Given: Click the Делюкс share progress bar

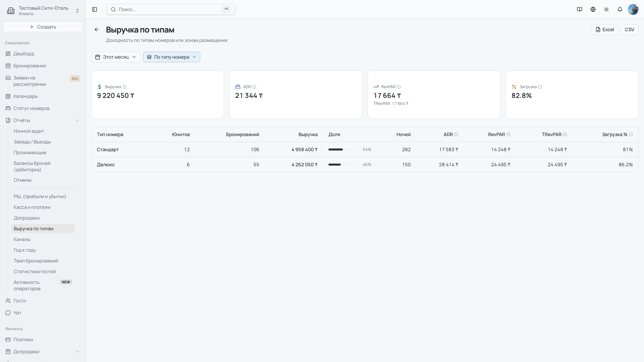Looking at the screenshot, I should (341, 165).
